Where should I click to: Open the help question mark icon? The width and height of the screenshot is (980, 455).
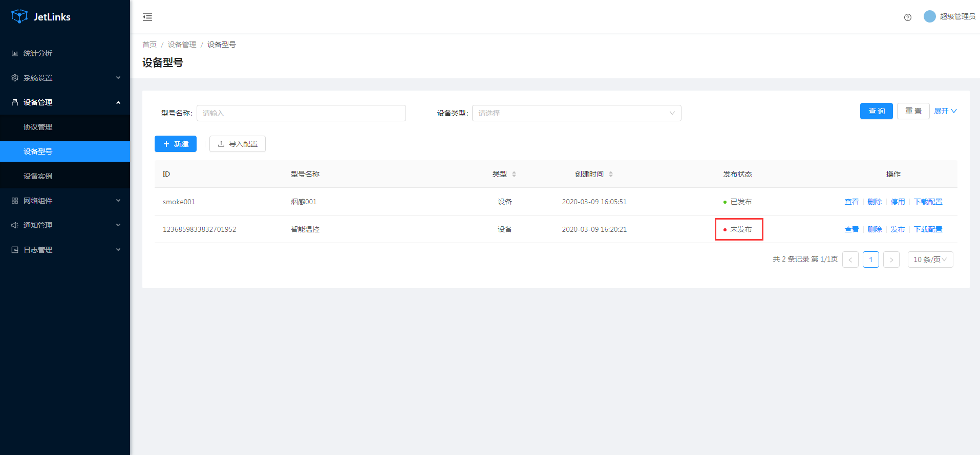click(x=908, y=17)
